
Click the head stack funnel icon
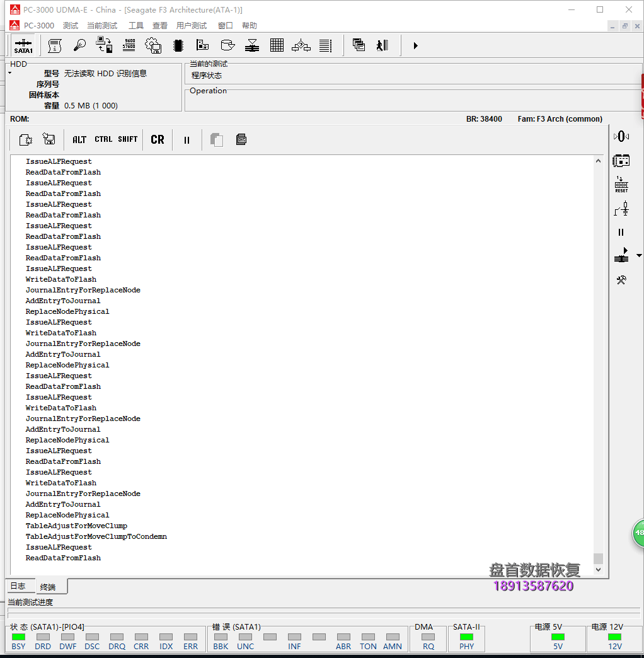pos(251,45)
